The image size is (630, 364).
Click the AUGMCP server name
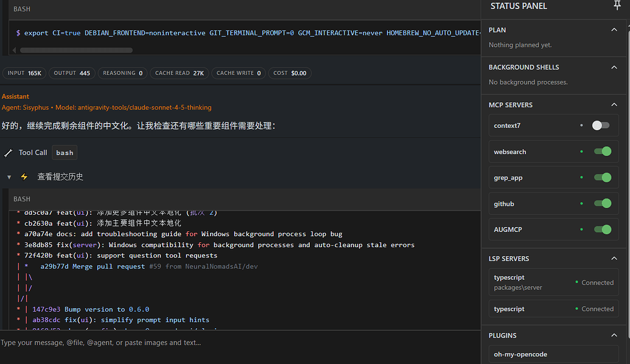508,229
